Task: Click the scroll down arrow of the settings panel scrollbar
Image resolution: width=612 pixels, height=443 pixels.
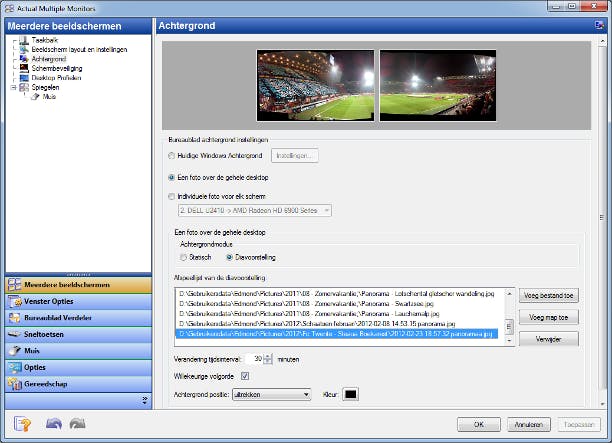Action: pos(601,404)
